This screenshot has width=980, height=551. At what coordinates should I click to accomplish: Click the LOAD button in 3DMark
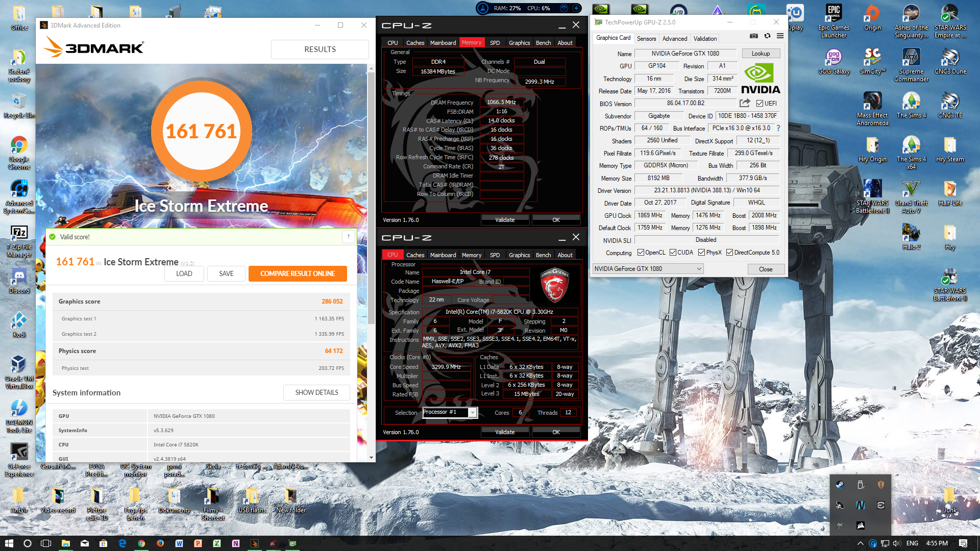tap(184, 273)
